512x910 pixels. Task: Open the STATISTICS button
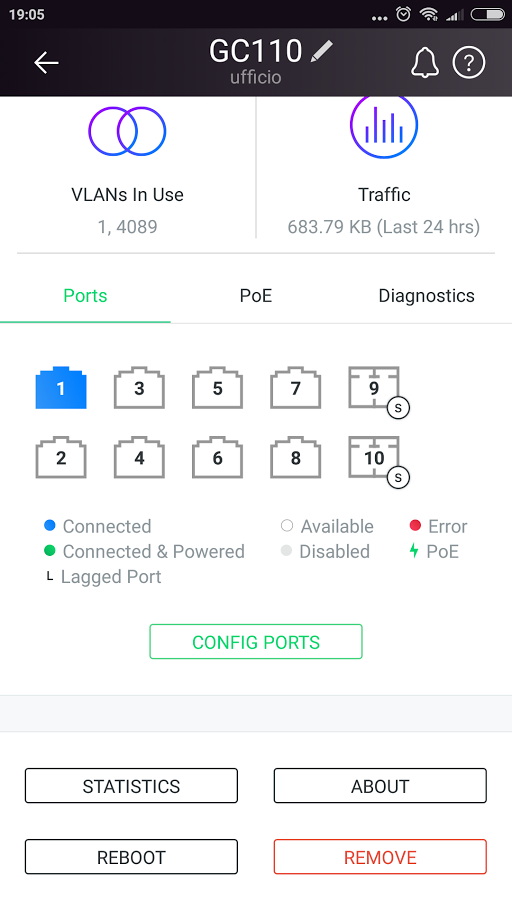tap(131, 786)
